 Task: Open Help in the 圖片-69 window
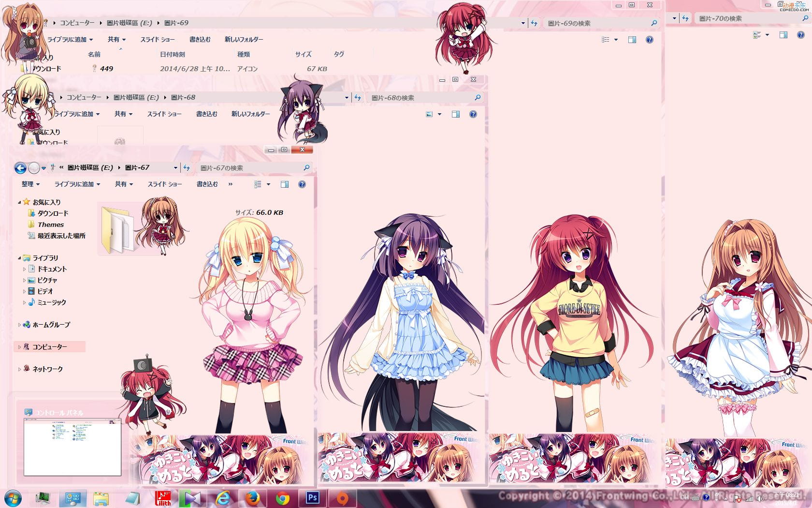[650, 40]
